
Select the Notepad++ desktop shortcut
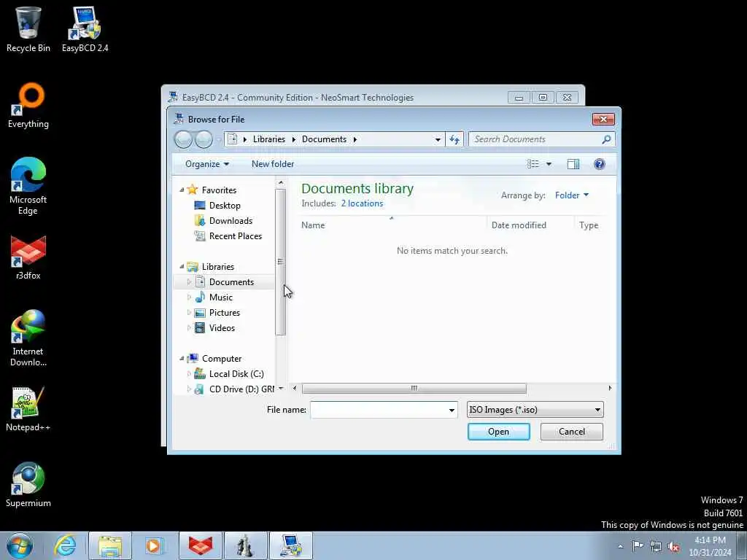(x=28, y=408)
